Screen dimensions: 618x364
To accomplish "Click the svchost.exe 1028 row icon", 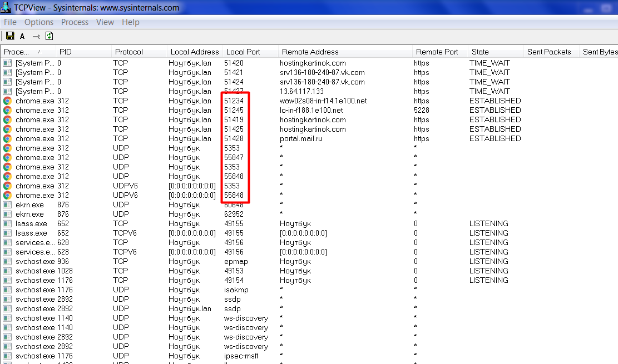I will coord(7,271).
